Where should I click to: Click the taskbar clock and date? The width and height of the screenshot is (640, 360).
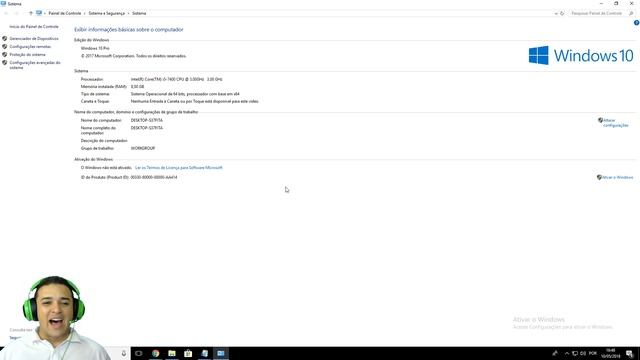611,353
